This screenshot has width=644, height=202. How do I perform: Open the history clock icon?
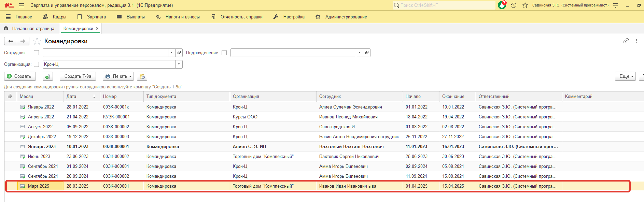514,5
